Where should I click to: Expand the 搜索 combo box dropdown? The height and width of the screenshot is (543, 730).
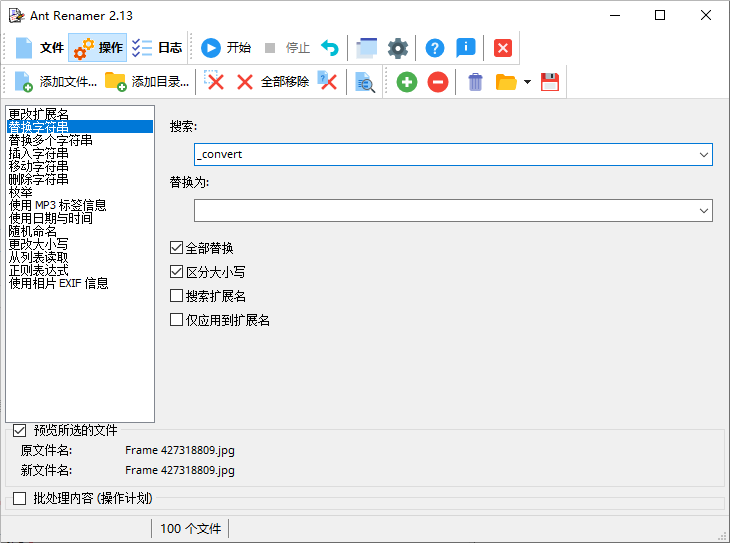[x=704, y=155]
